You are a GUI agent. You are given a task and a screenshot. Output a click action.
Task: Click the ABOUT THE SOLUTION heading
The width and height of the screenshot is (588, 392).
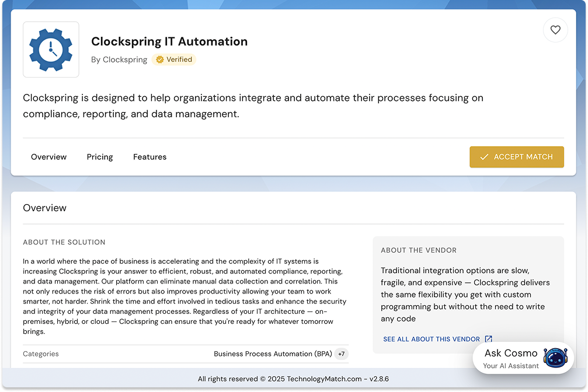(x=64, y=243)
